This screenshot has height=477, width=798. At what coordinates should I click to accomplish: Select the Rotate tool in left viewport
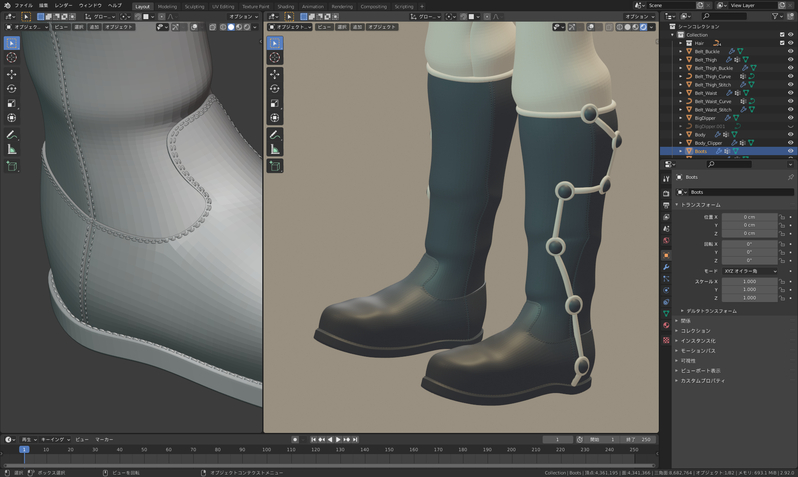point(12,89)
